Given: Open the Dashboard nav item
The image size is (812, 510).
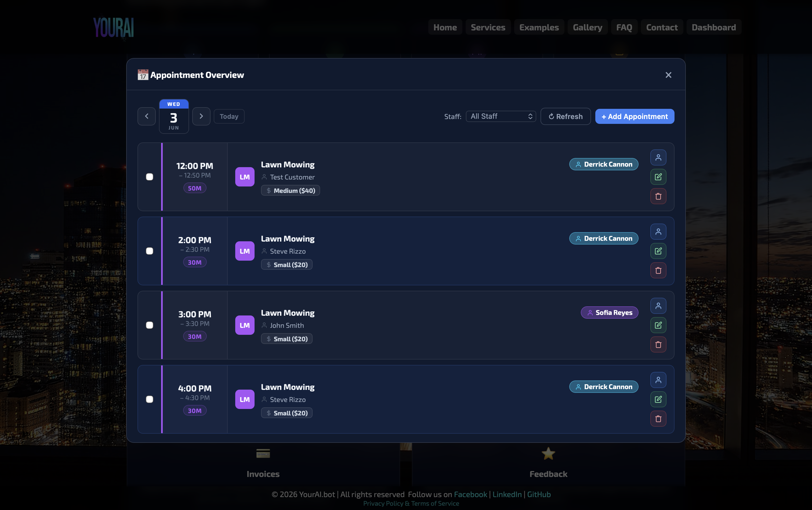Looking at the screenshot, I should 713,27.
